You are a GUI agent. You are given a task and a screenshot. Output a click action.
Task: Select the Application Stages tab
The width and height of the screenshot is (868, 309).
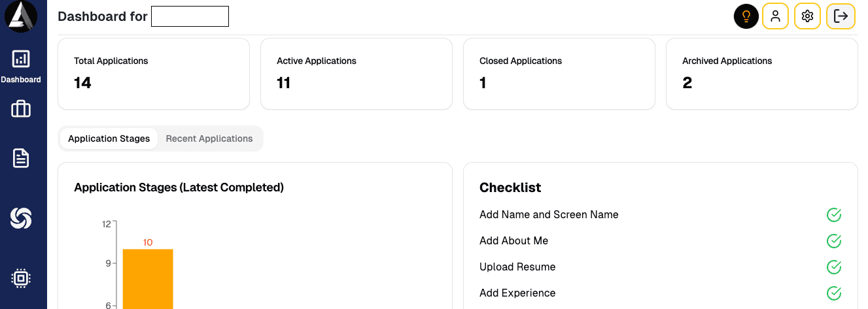coord(109,138)
